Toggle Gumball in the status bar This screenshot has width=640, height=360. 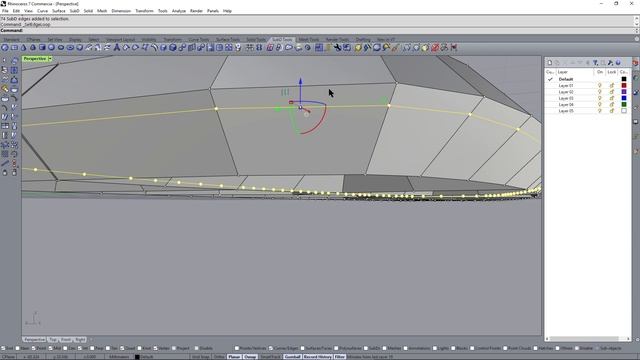[x=292, y=357]
